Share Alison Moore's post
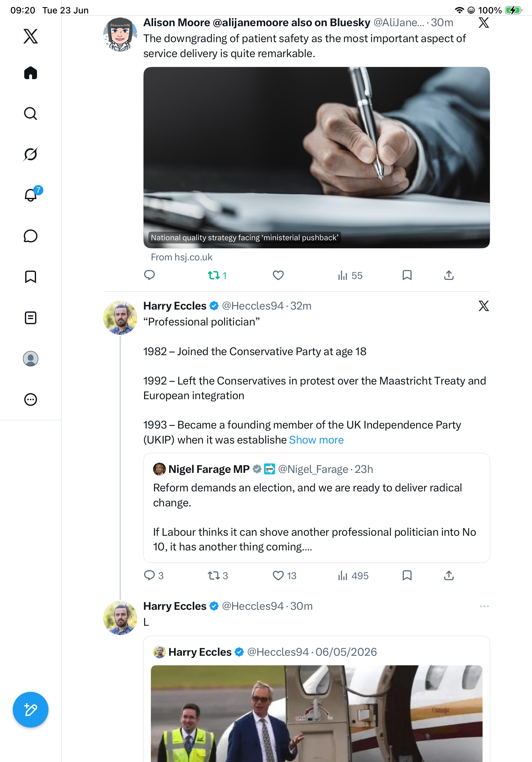This screenshot has height=762, width=532. pos(449,275)
